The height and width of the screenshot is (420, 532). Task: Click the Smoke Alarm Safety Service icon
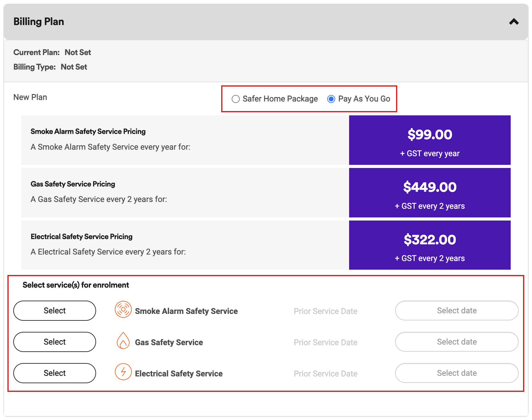(x=123, y=310)
